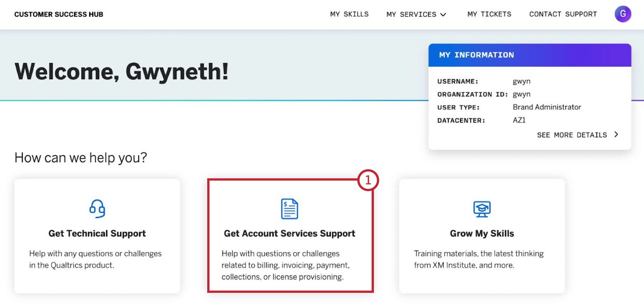Click the graduation cap monitor icon
Viewport: 644px width, 305px height.
pyautogui.click(x=481, y=208)
